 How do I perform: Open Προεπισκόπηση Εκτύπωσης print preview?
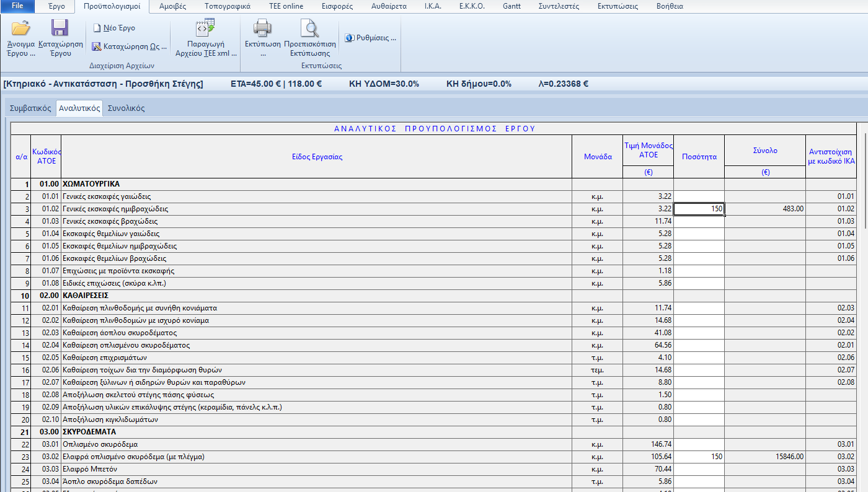tap(309, 29)
